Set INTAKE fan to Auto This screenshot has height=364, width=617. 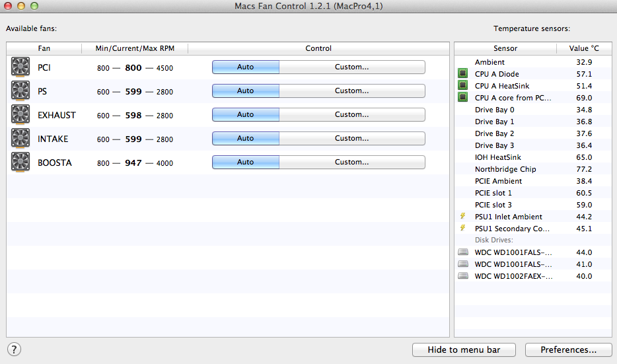[246, 138]
